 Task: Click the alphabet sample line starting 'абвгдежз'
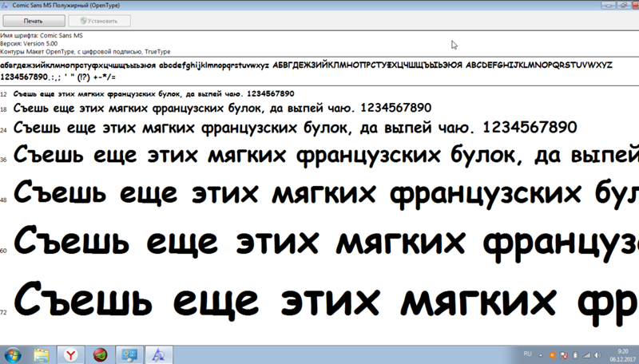coord(306,65)
